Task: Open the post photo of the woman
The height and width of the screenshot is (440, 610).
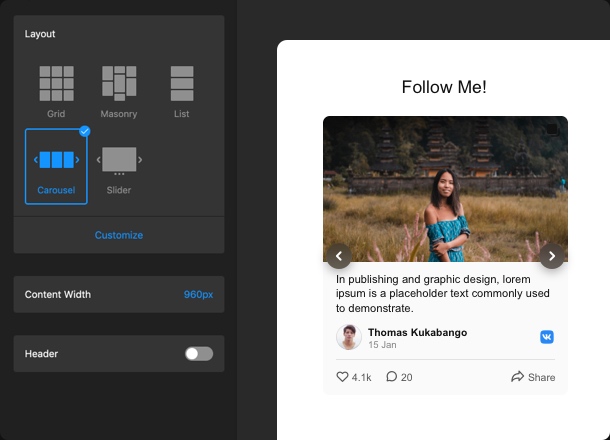Action: pyautogui.click(x=445, y=190)
